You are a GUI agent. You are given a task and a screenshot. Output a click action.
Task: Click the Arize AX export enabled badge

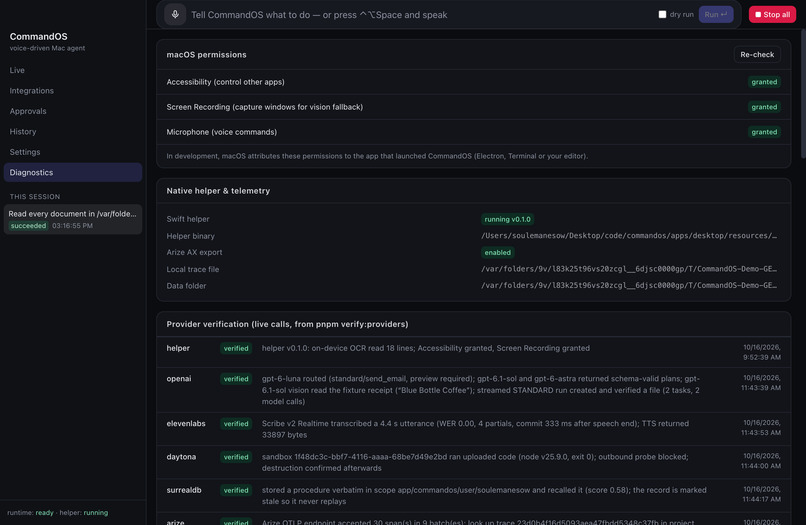pos(498,252)
